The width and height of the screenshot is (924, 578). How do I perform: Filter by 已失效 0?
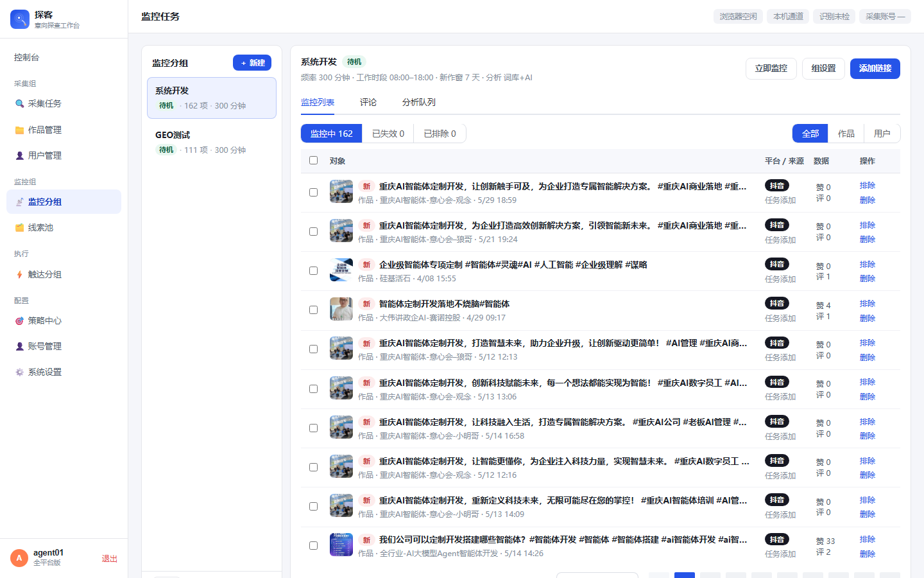click(x=388, y=134)
